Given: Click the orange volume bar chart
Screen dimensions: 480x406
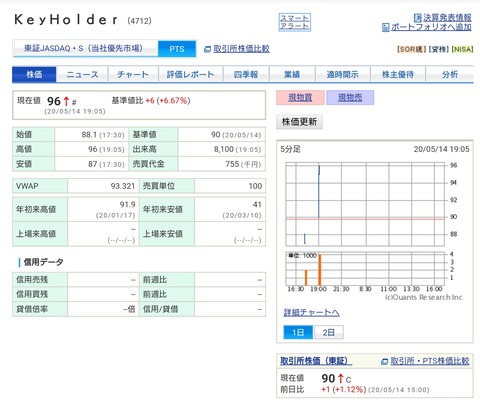Looking at the screenshot, I should click(x=365, y=268).
